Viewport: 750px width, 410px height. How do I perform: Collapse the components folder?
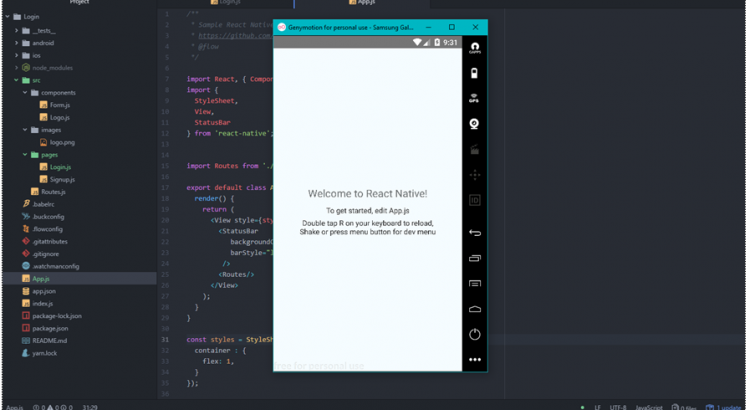click(58, 93)
